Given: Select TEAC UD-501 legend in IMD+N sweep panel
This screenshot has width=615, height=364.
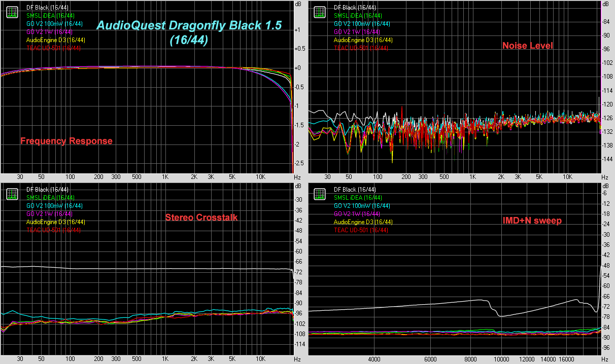Looking at the screenshot, I should pyautogui.click(x=361, y=230).
